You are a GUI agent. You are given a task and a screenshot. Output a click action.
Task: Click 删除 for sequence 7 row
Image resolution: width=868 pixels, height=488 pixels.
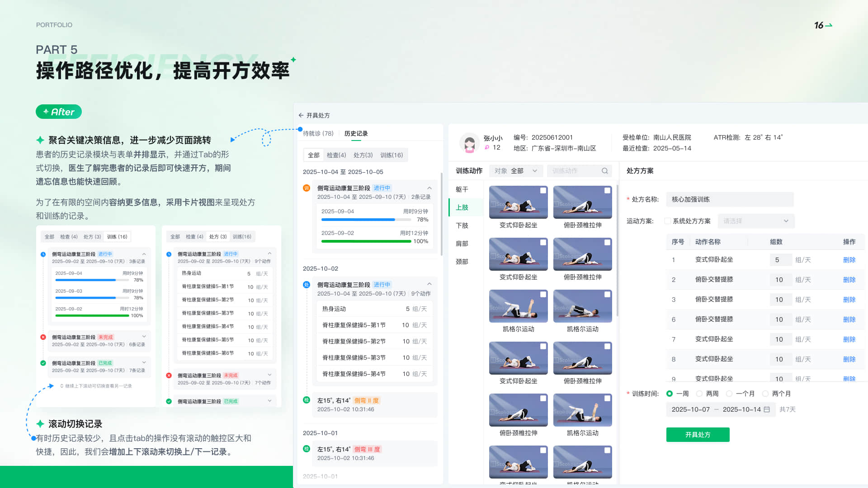pyautogui.click(x=849, y=339)
